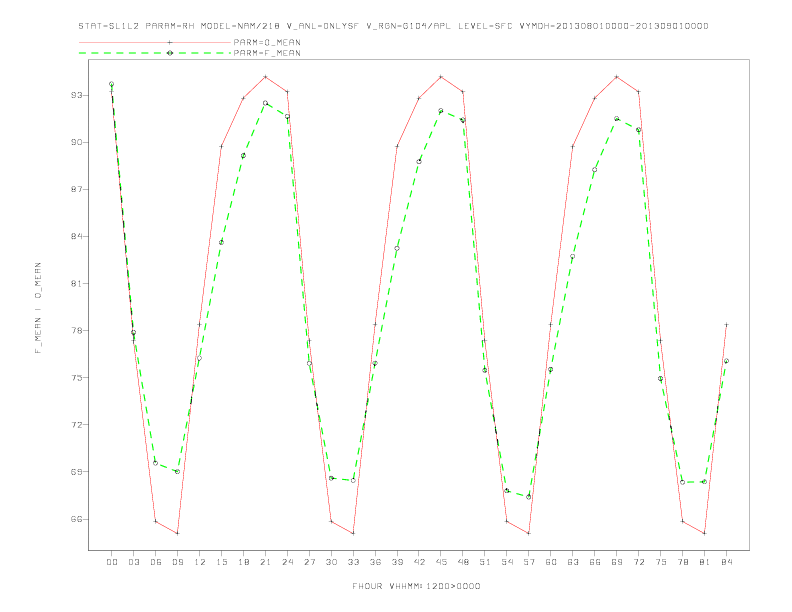Click the y-axis tick label 90
792x612 pixels.
[x=76, y=142]
